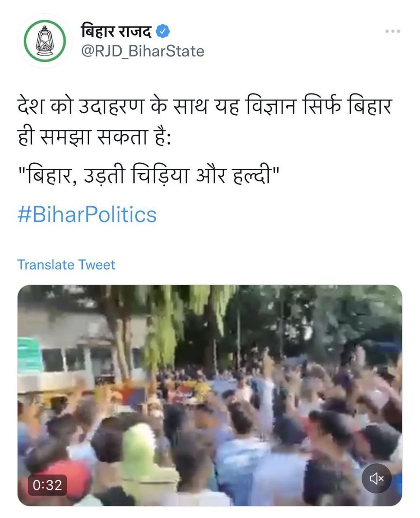The width and height of the screenshot is (420, 518).
Task: Click Translate Tweet
Action: point(66,265)
